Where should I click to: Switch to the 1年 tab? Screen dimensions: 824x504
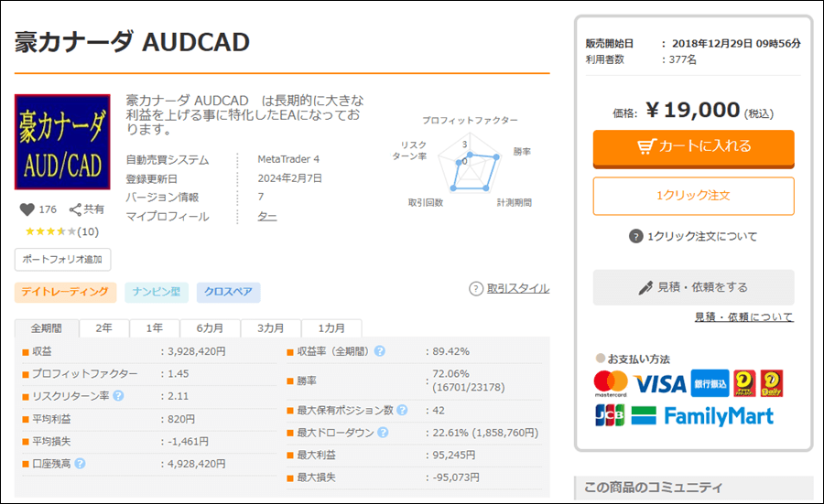tap(155, 328)
